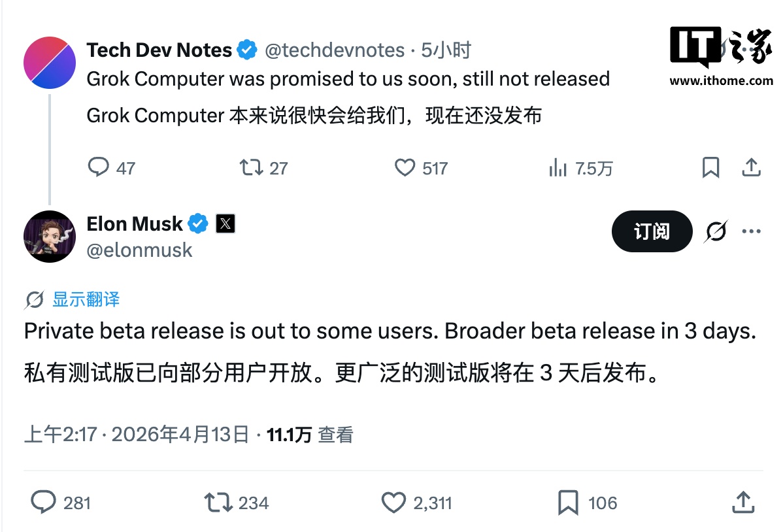View Elon Musk's profile picture
783x532 pixels.
point(50,237)
